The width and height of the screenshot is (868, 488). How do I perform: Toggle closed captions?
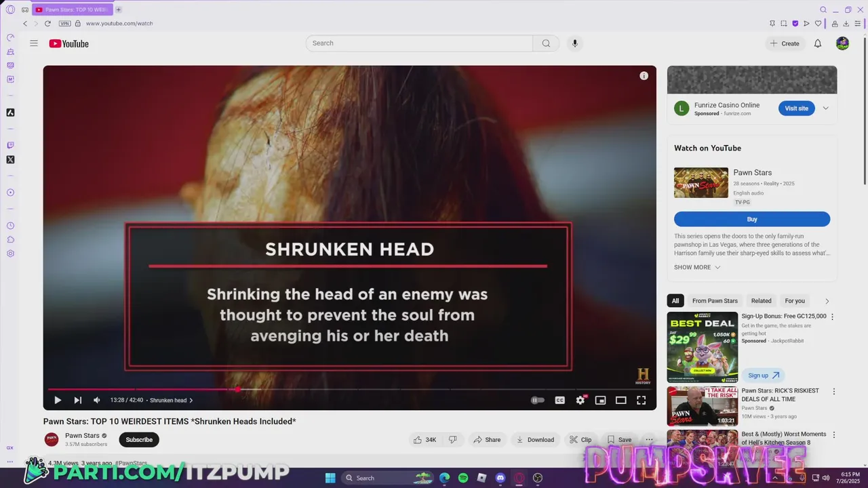click(559, 400)
